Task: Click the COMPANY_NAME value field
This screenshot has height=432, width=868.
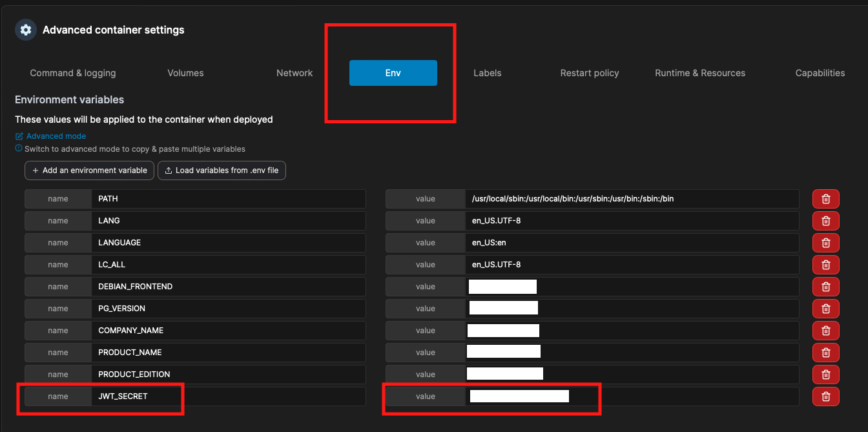Action: 632,331
